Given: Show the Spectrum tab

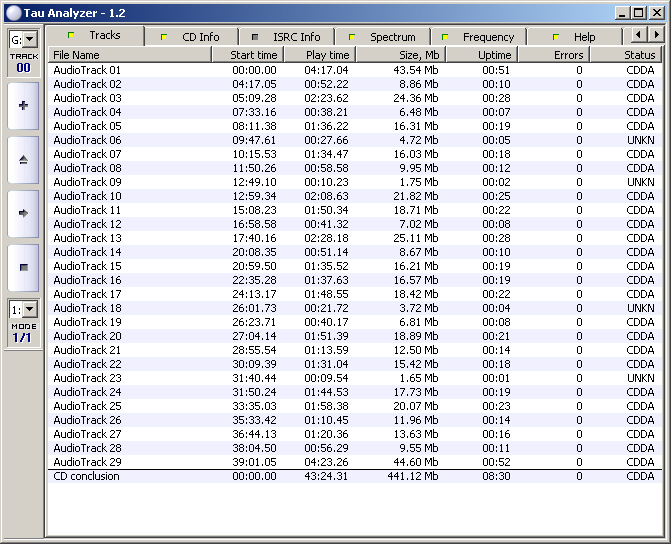Looking at the screenshot, I should 383,37.
